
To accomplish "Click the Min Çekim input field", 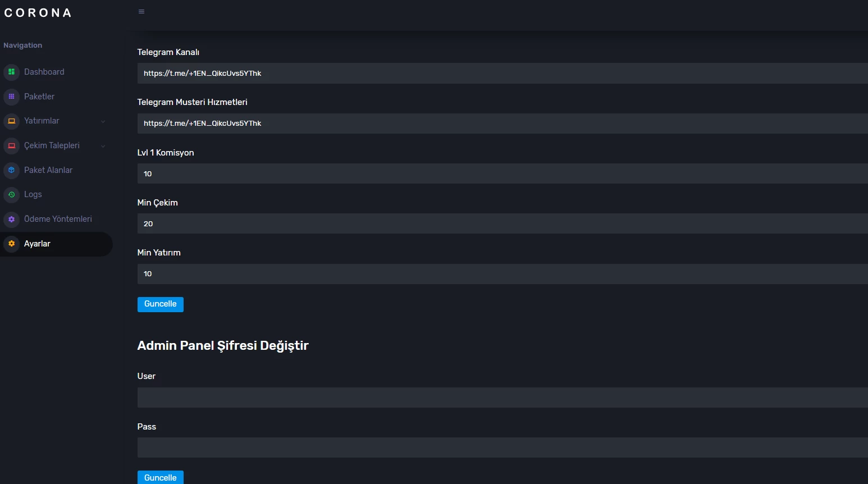I will [502, 223].
